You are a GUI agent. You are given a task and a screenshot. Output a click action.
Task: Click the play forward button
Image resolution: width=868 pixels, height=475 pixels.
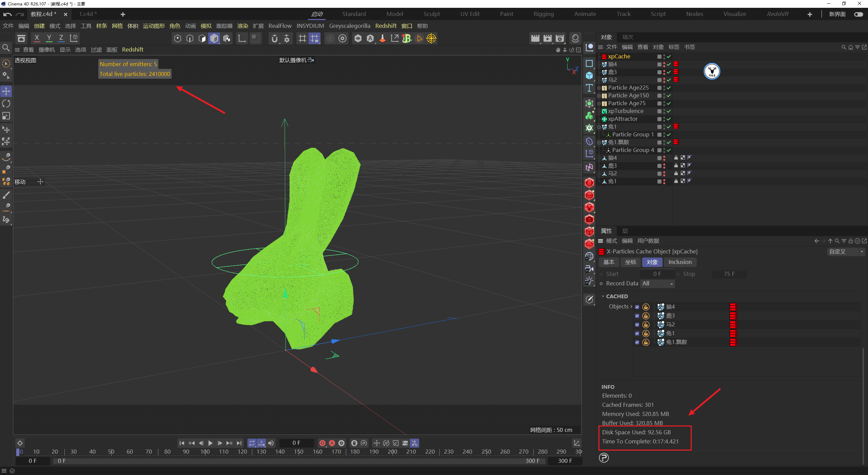[x=210, y=443]
